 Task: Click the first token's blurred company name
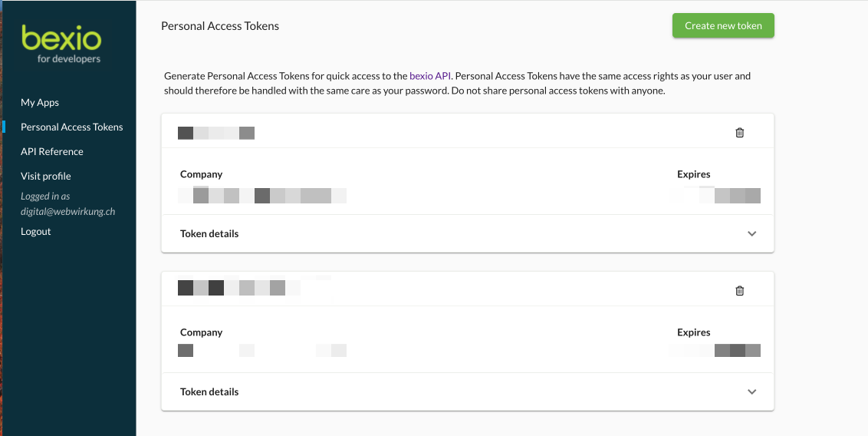click(x=262, y=196)
